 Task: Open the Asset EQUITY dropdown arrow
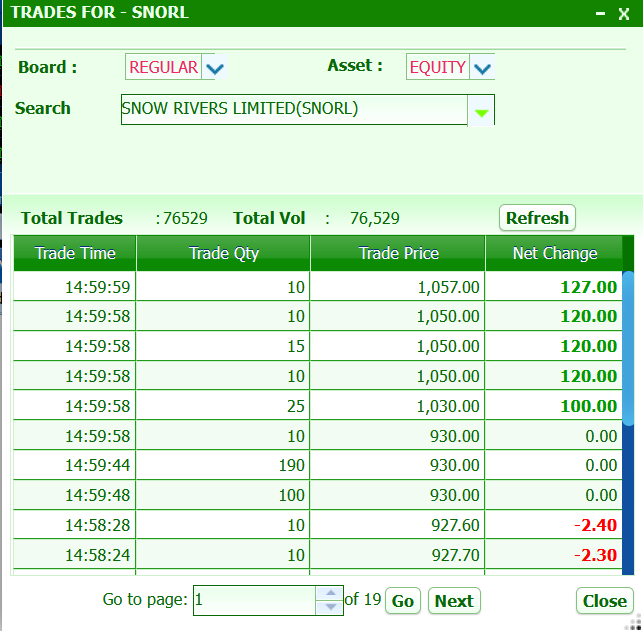click(482, 67)
